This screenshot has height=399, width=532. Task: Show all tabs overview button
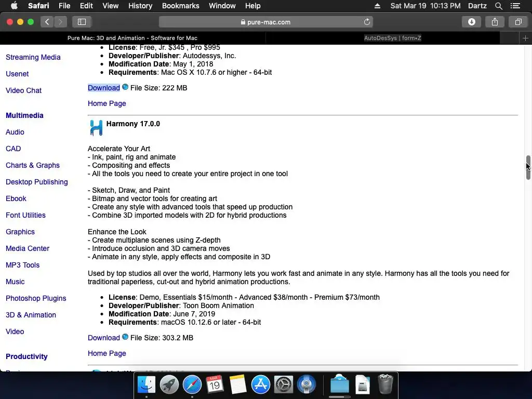[518, 22]
